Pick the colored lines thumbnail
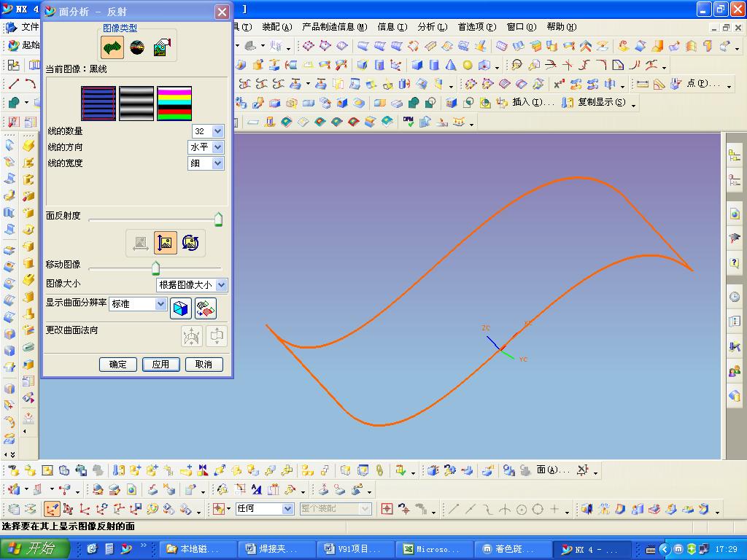The image size is (747, 560). [x=174, y=104]
